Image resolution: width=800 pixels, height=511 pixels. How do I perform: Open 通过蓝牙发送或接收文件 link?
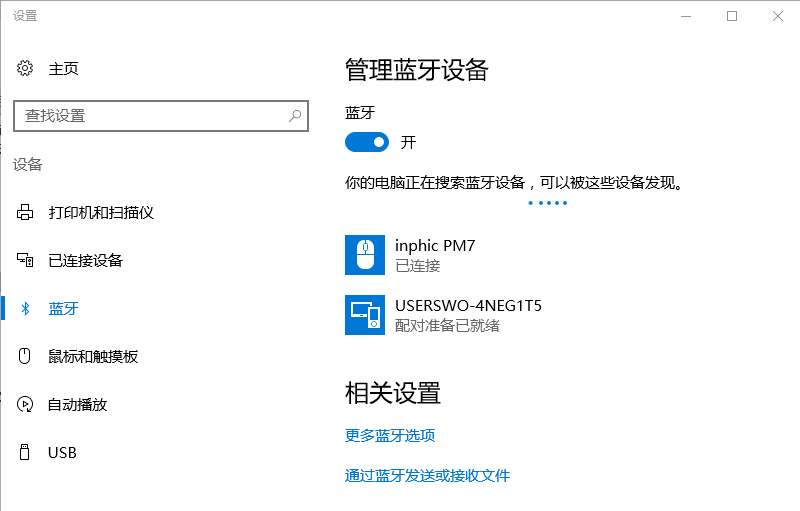click(428, 476)
